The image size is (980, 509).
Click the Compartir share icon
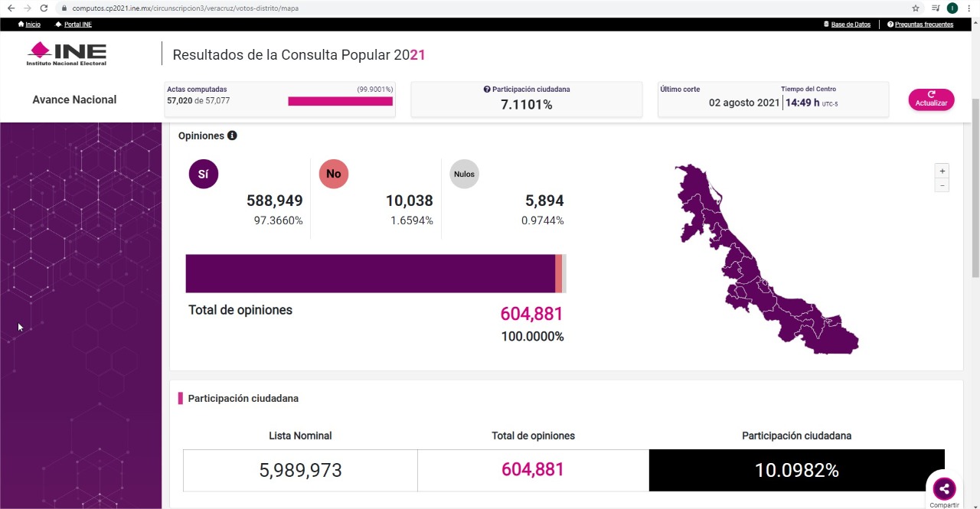point(944,488)
